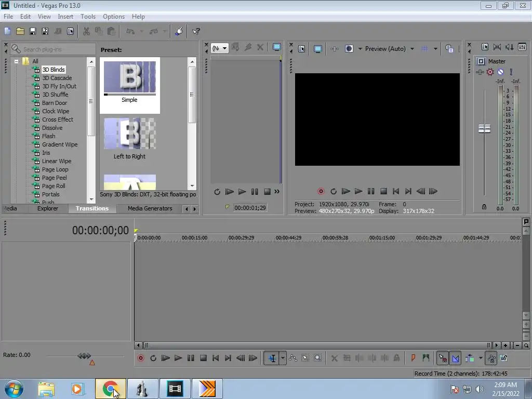Screen dimensions: 532x399
Task: Collapse the All folder in transitions tree
Action: tap(16, 61)
